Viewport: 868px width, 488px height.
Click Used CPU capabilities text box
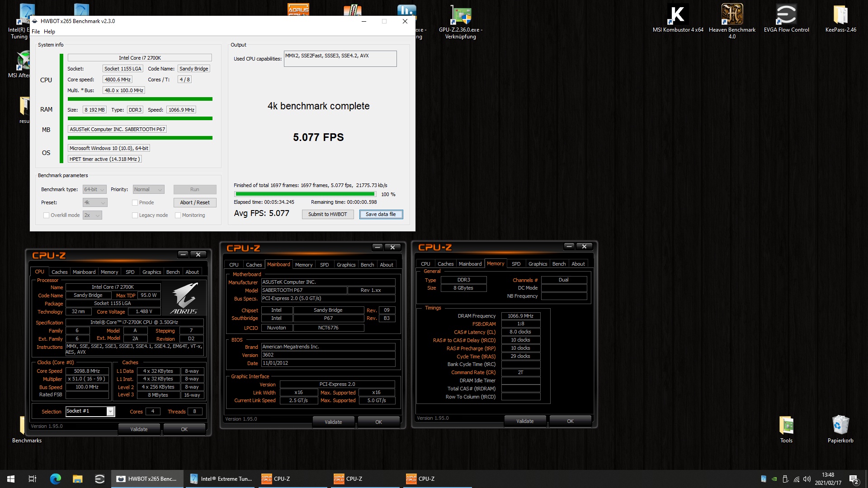340,59
